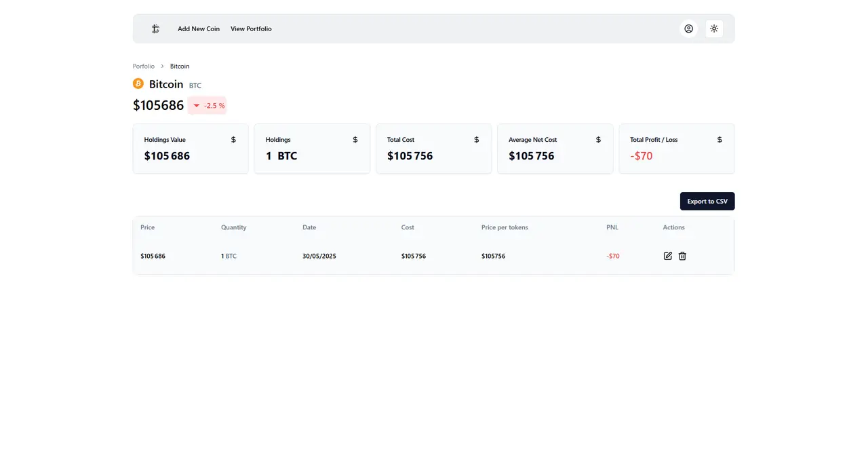Screen dimensions: 868x454
Task: Click dollar icon on Holdings Value card
Action: [x=233, y=140]
